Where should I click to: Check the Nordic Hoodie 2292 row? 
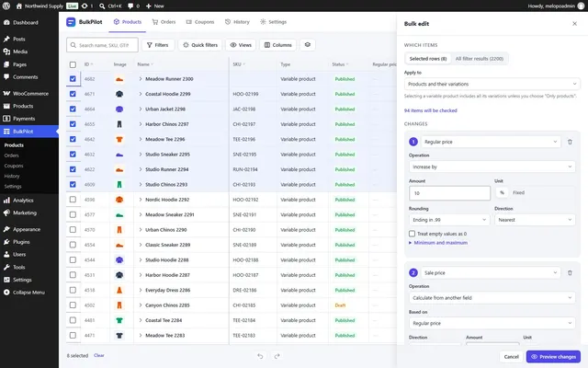click(73, 200)
